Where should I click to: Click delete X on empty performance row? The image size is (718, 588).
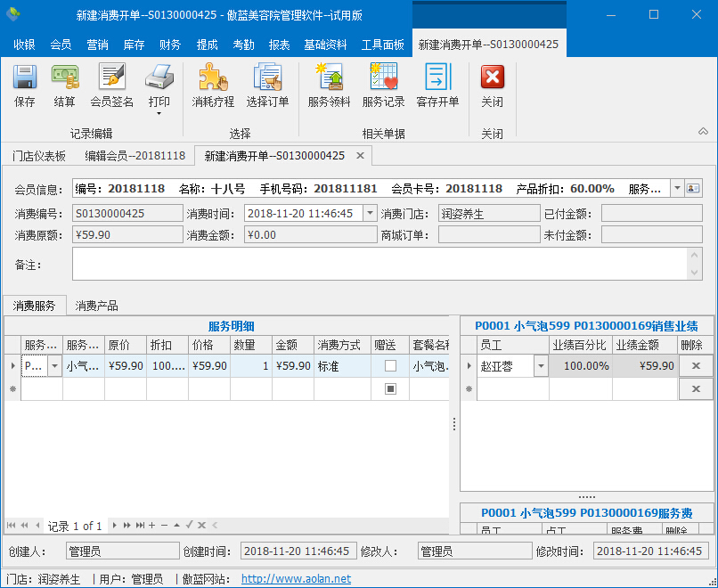pyautogui.click(x=696, y=388)
